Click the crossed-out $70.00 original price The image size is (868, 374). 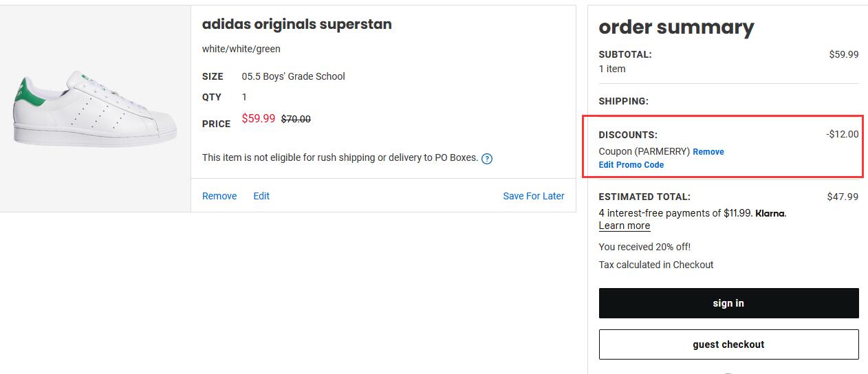click(296, 119)
